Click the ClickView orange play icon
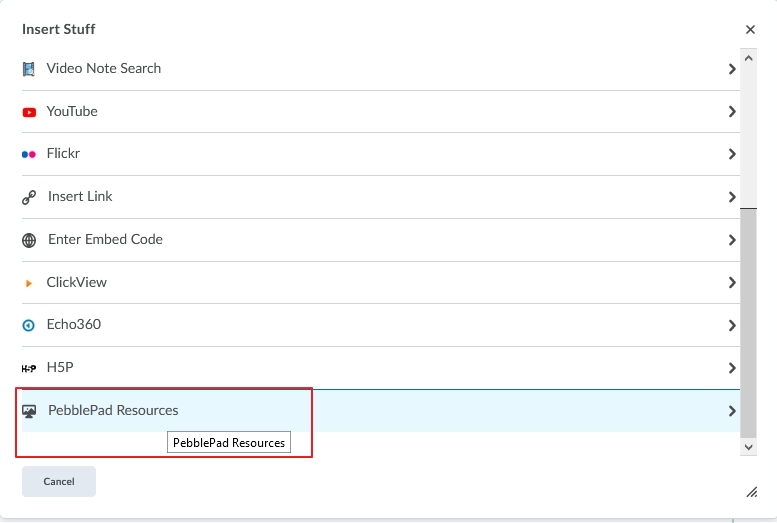This screenshot has width=777, height=523. pos(29,283)
